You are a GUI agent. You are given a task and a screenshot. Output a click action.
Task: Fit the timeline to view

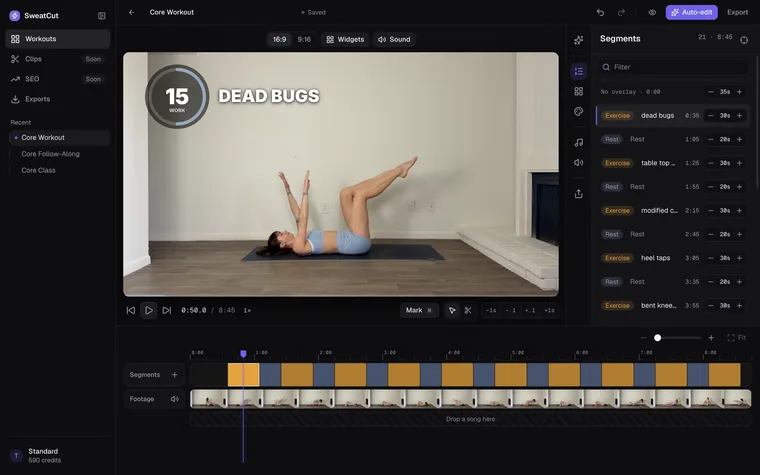click(x=737, y=338)
